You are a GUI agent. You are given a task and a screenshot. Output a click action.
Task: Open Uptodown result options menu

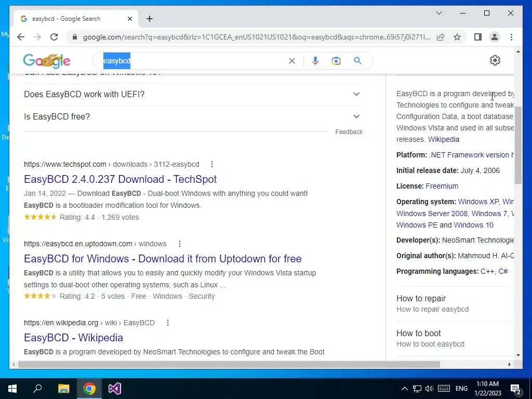[179, 244]
